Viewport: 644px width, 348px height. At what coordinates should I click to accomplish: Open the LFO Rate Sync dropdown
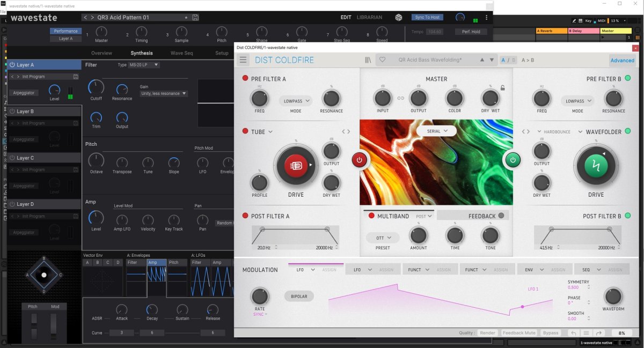click(260, 314)
